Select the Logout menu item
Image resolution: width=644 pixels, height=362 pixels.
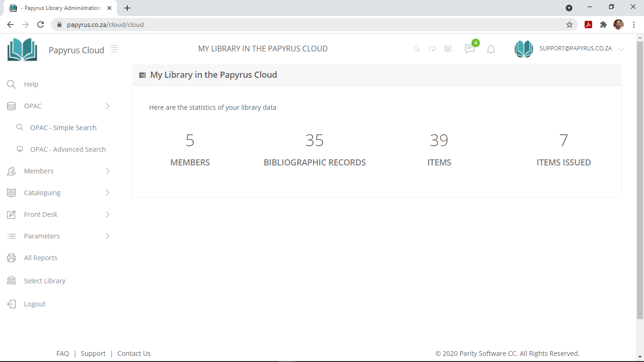(x=35, y=304)
